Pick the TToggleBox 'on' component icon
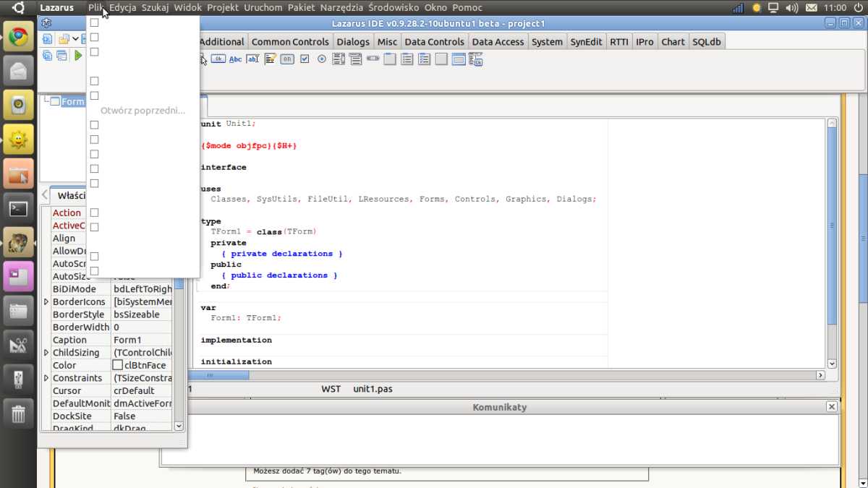This screenshot has height=488, width=868. [287, 59]
